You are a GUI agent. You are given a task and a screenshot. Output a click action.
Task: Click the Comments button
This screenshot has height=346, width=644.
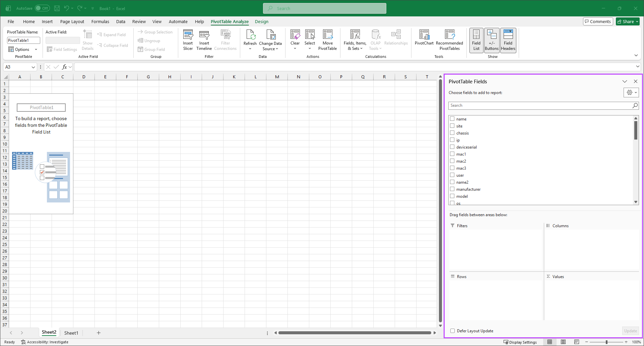point(598,22)
